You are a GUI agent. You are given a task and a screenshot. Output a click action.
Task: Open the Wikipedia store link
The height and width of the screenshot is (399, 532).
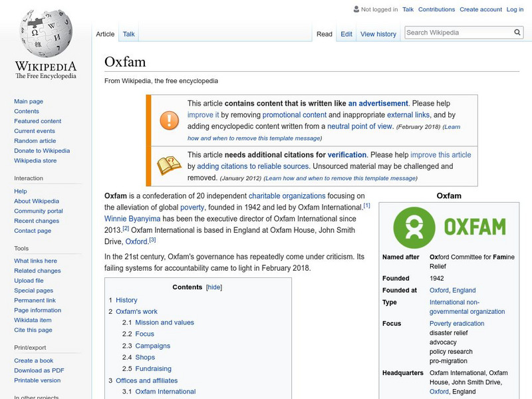pos(35,160)
